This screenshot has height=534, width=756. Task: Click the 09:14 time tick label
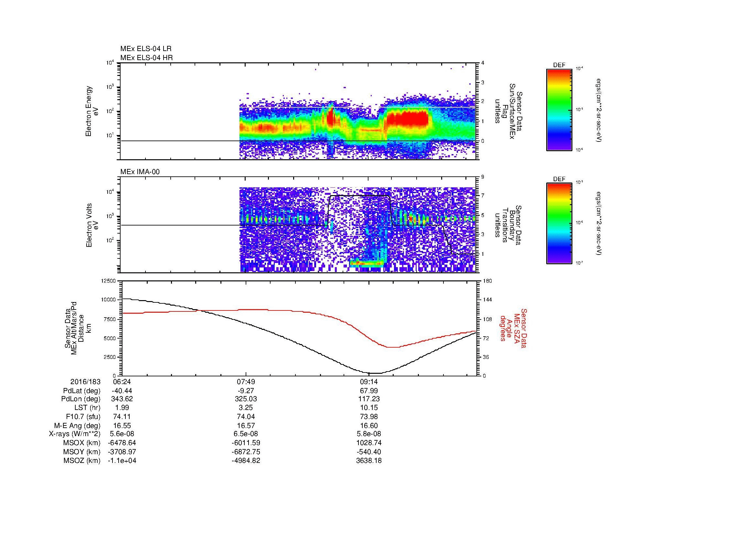click(x=369, y=382)
